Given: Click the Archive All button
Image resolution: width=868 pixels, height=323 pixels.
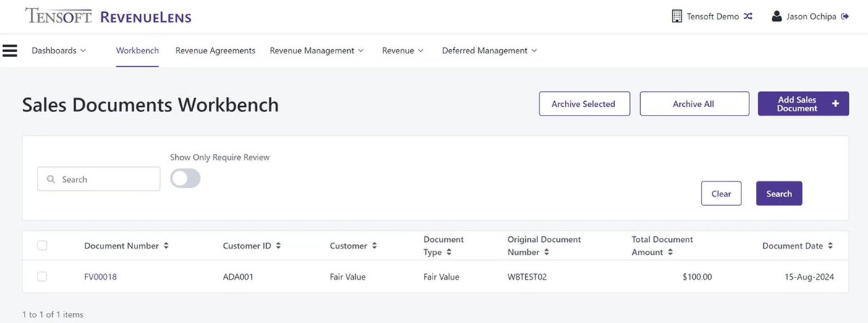Looking at the screenshot, I should [694, 104].
